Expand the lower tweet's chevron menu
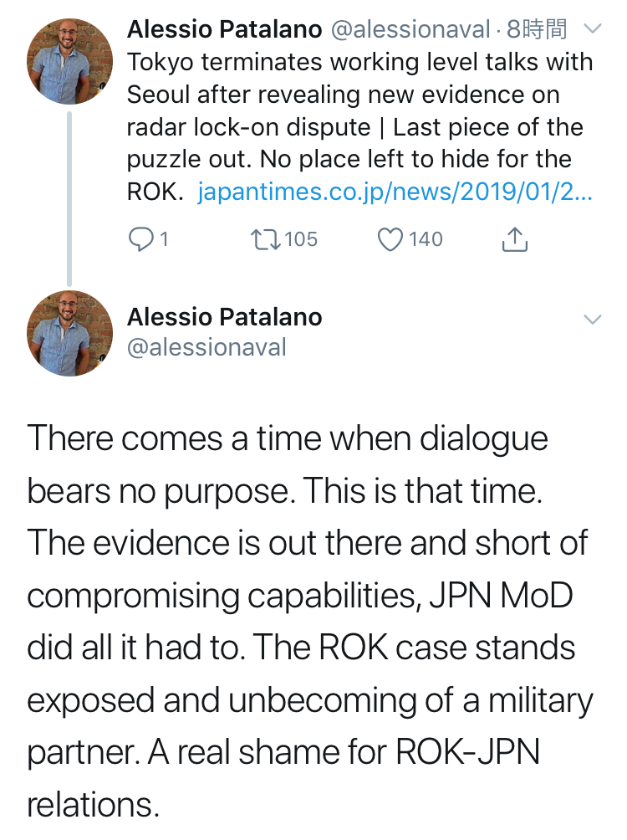The height and width of the screenshot is (840, 627). pos(592,320)
